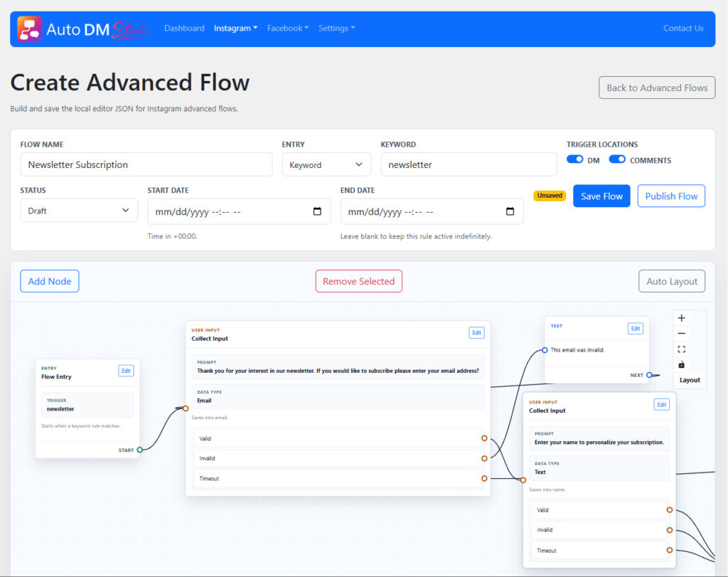Image resolution: width=728 pixels, height=577 pixels.
Task: Click the fit view canvas icon
Action: click(681, 349)
